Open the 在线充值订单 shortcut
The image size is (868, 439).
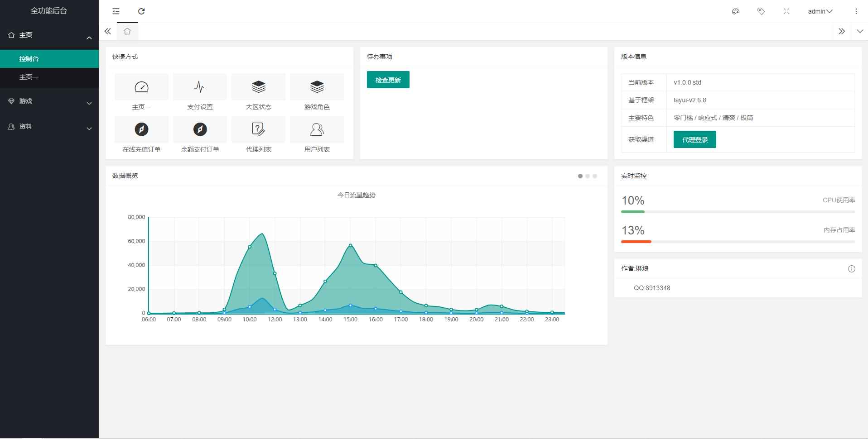tap(141, 130)
